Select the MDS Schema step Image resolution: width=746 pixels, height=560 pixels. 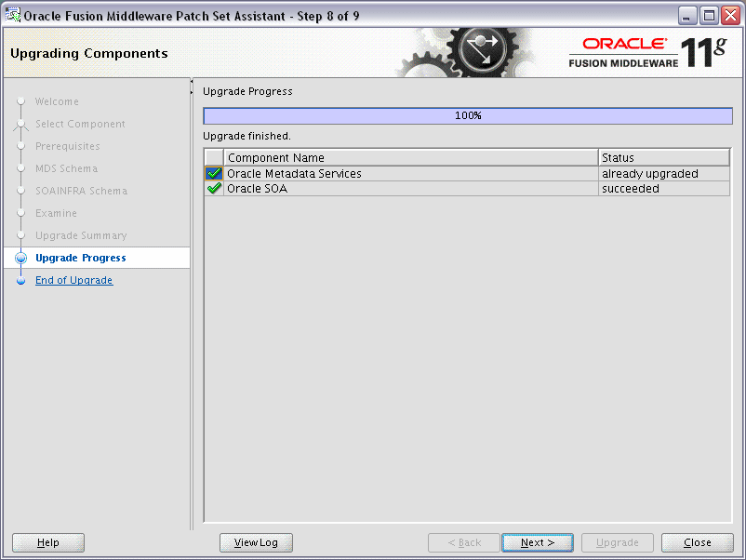point(67,169)
